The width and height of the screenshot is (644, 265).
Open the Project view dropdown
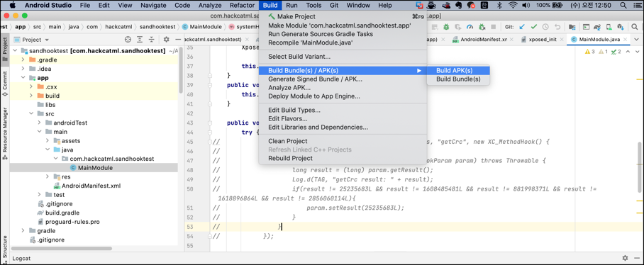click(x=32, y=40)
